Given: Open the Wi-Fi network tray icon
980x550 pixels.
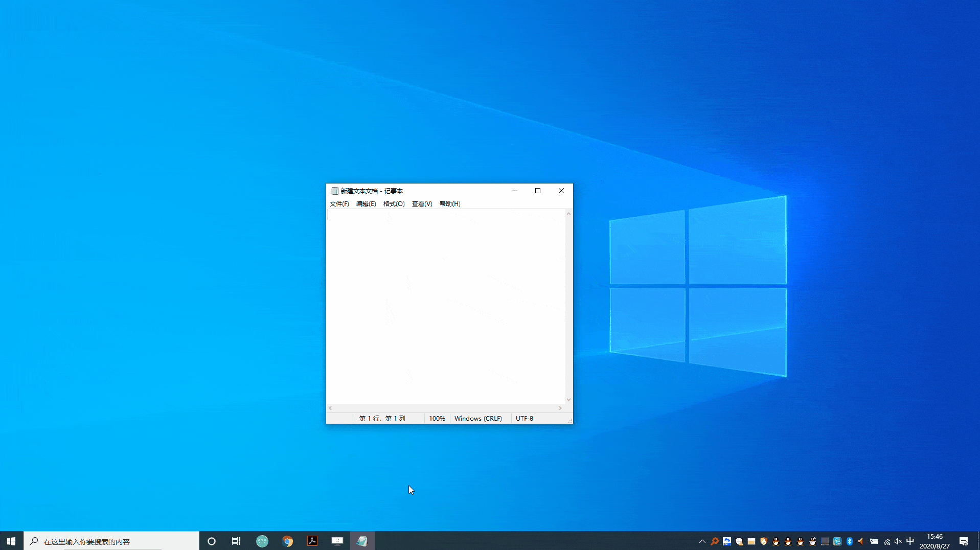Looking at the screenshot, I should coord(887,541).
